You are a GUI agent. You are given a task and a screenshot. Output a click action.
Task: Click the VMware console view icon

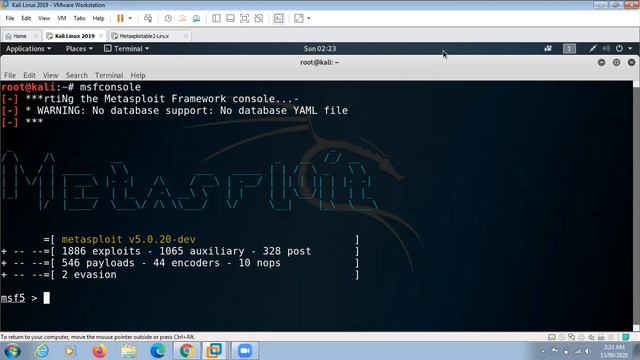278,18
